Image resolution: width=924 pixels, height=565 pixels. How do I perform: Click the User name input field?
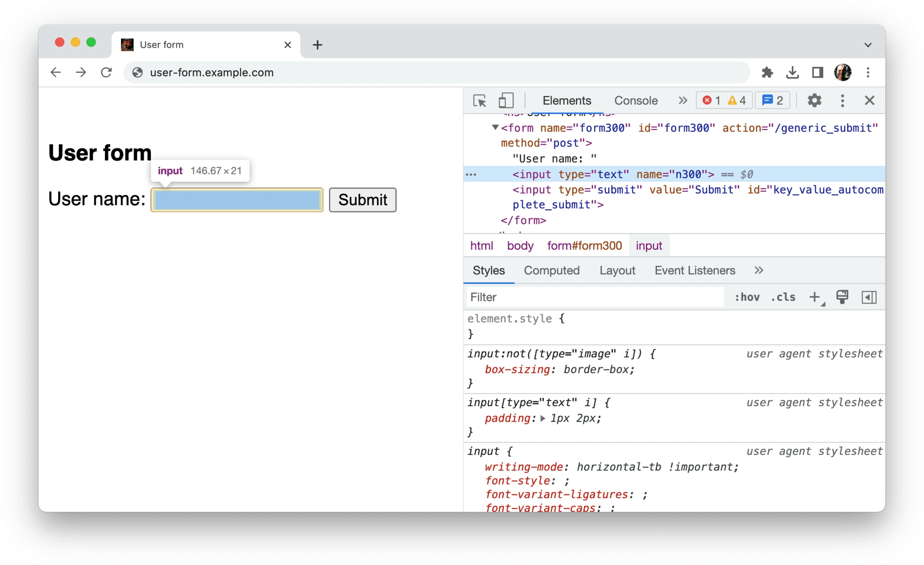237,199
